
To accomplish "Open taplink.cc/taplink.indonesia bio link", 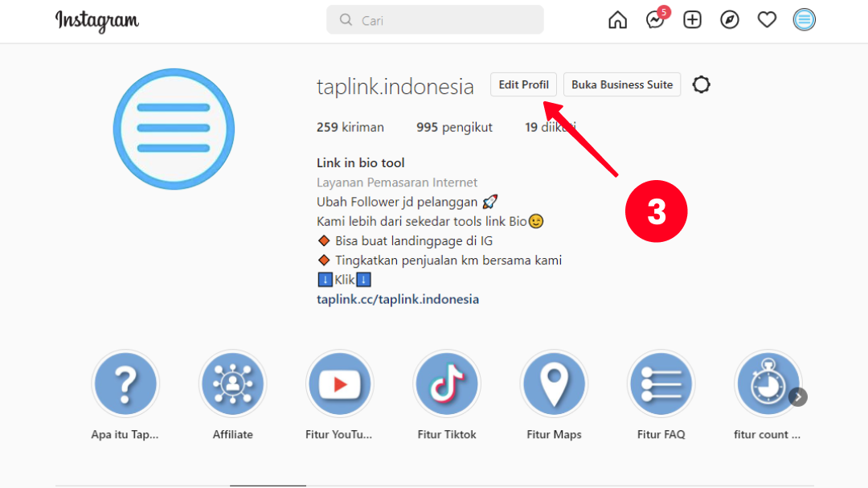I will click(398, 299).
